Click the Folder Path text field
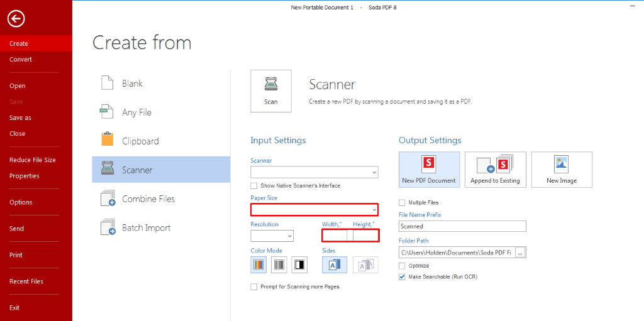The width and height of the screenshot is (644, 321). tap(457, 253)
